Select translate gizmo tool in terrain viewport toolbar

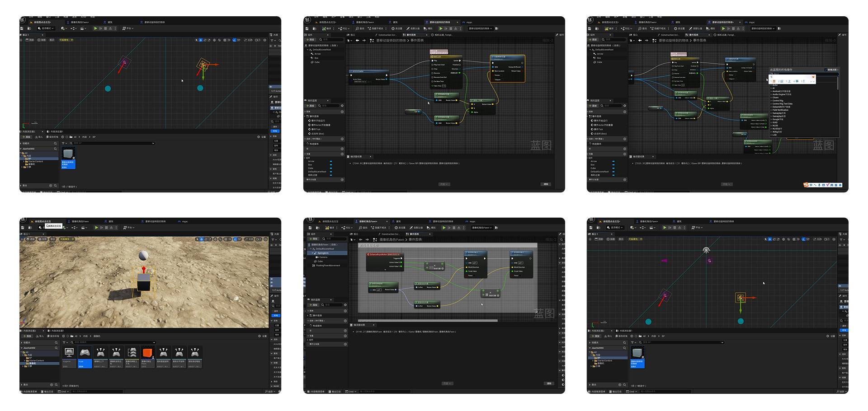click(202, 239)
